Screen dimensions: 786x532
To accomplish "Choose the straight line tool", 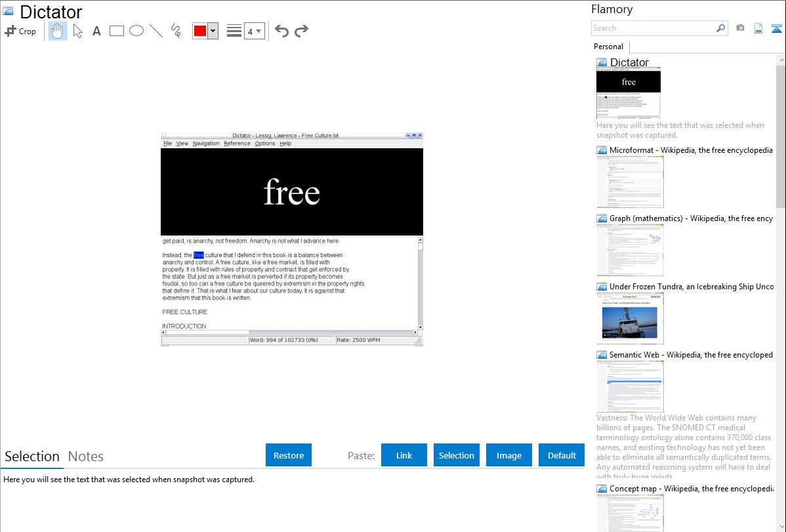I will 156,31.
